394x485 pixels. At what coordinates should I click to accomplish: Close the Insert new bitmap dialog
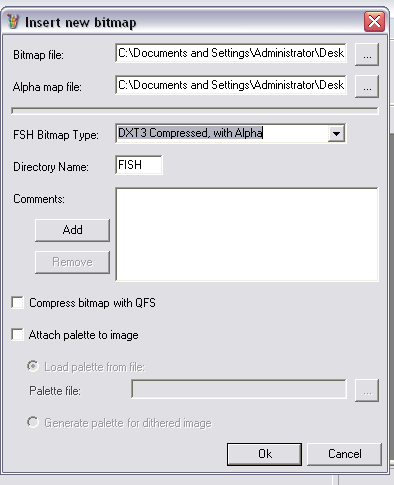(x=374, y=22)
